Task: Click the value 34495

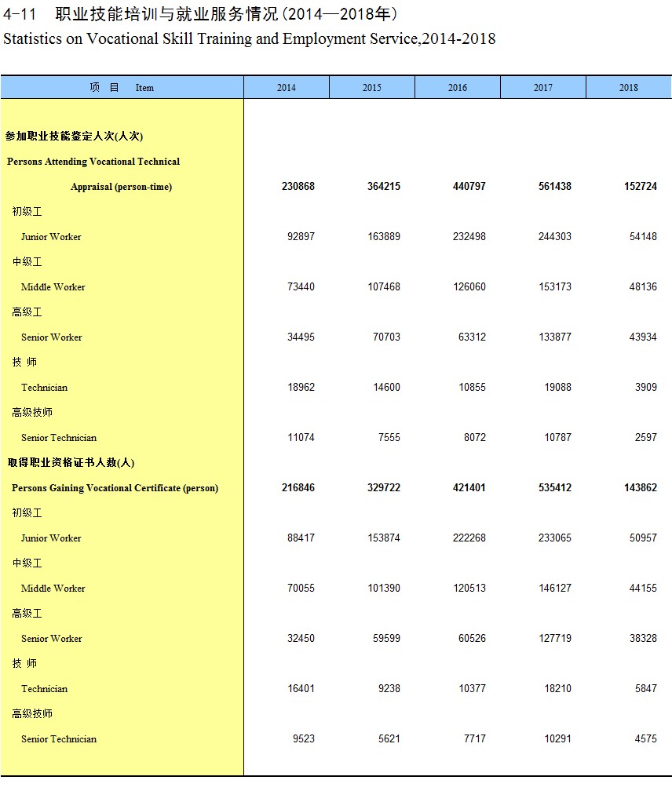Action: tap(301, 337)
